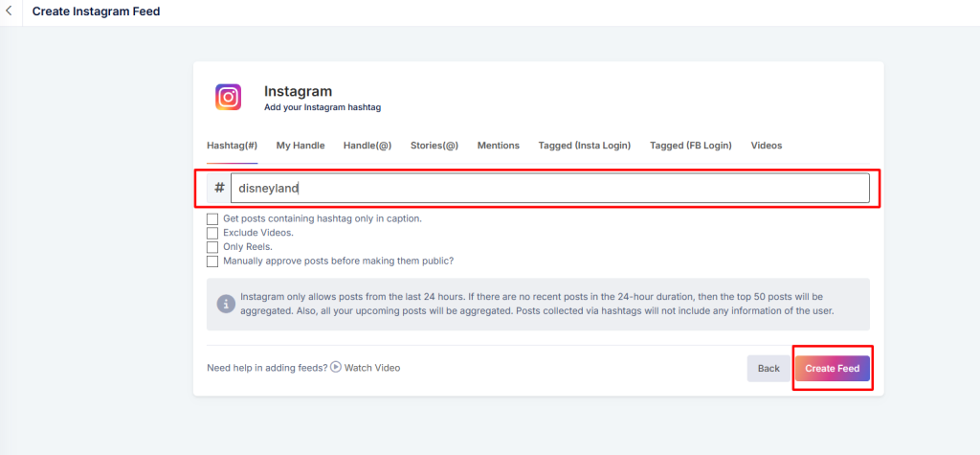
Task: Click the hashtag input field with disneyland
Action: [549, 188]
